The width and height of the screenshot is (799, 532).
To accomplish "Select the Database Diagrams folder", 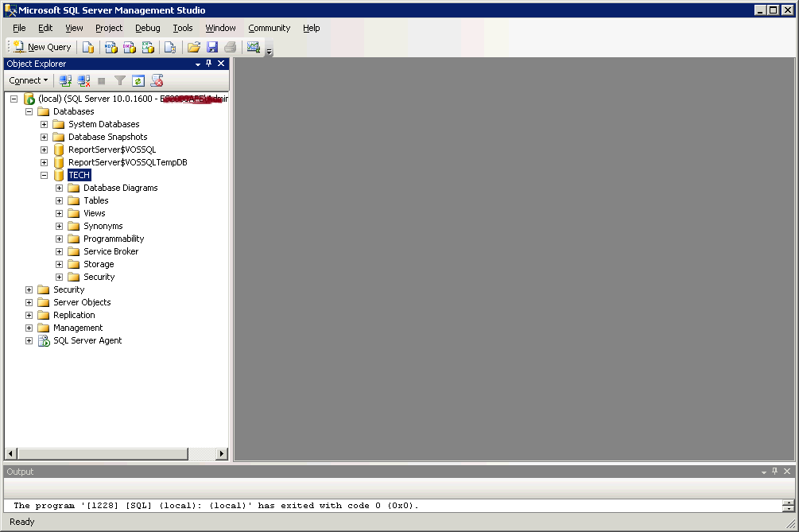I will click(x=120, y=188).
